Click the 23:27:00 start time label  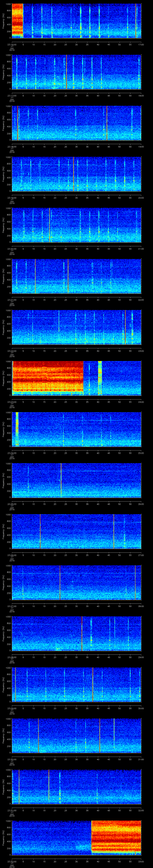pyautogui.click(x=12, y=606)
